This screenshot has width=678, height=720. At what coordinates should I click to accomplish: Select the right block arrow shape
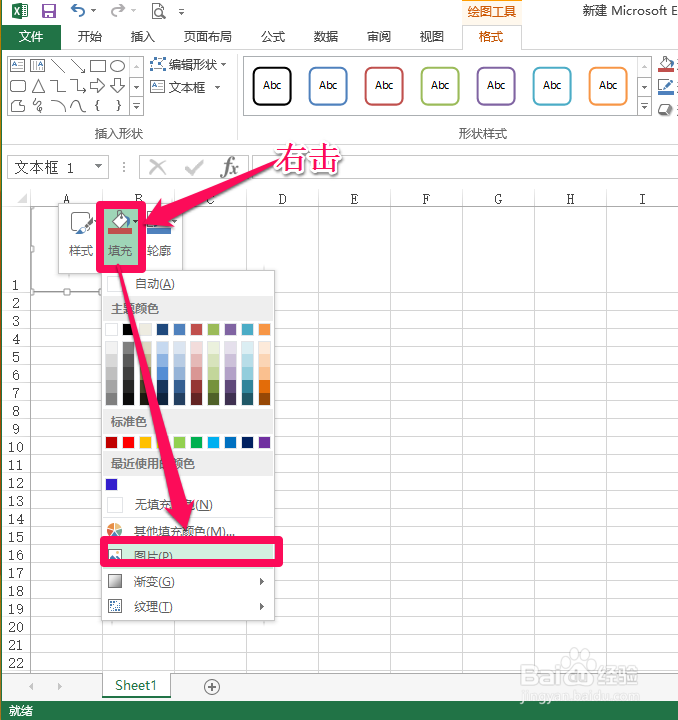97,86
